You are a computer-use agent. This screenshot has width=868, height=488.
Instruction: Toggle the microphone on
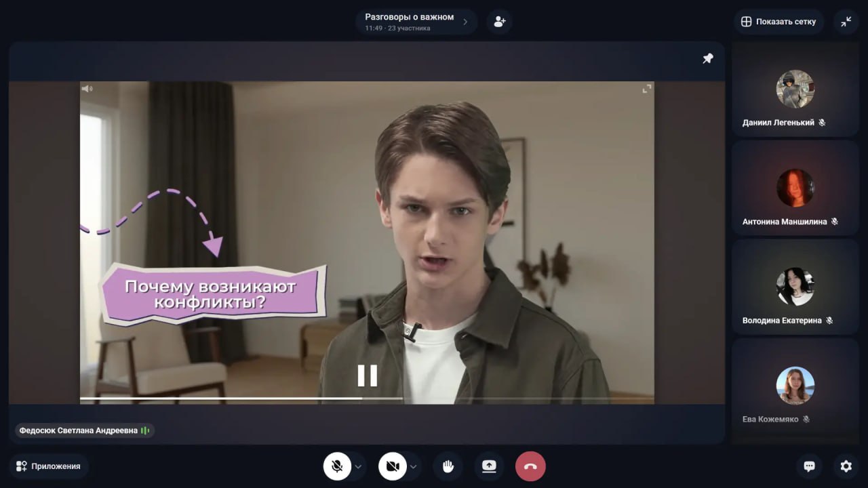coord(337,466)
